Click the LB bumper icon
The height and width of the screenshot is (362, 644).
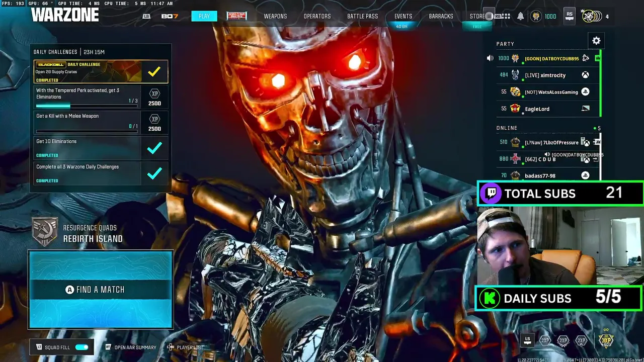click(146, 16)
